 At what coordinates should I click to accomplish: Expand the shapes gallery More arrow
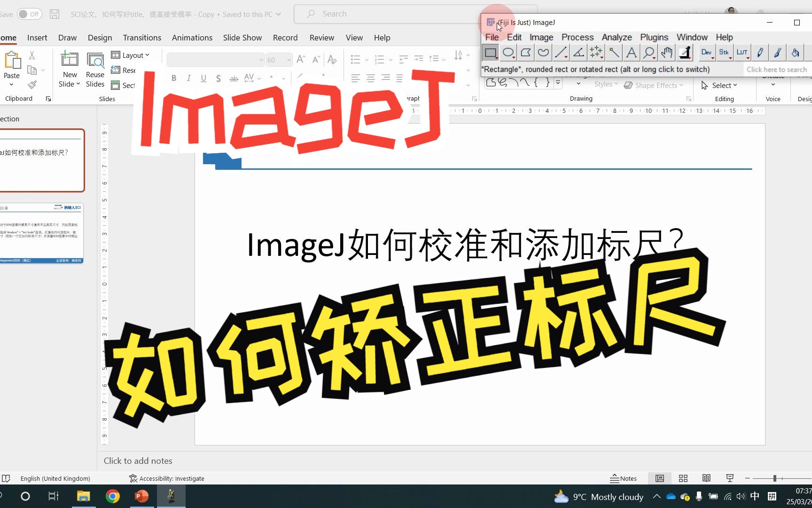click(558, 83)
